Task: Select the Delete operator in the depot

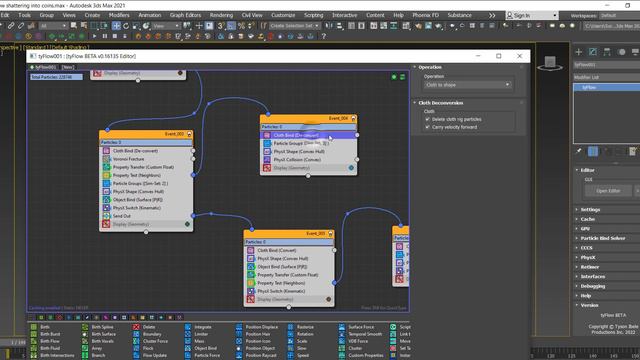Action: 144,327
